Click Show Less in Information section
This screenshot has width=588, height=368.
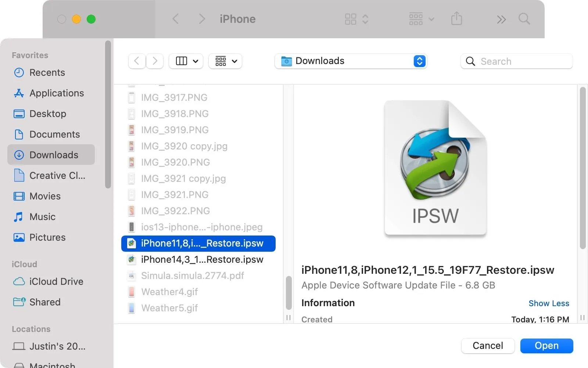pos(549,303)
